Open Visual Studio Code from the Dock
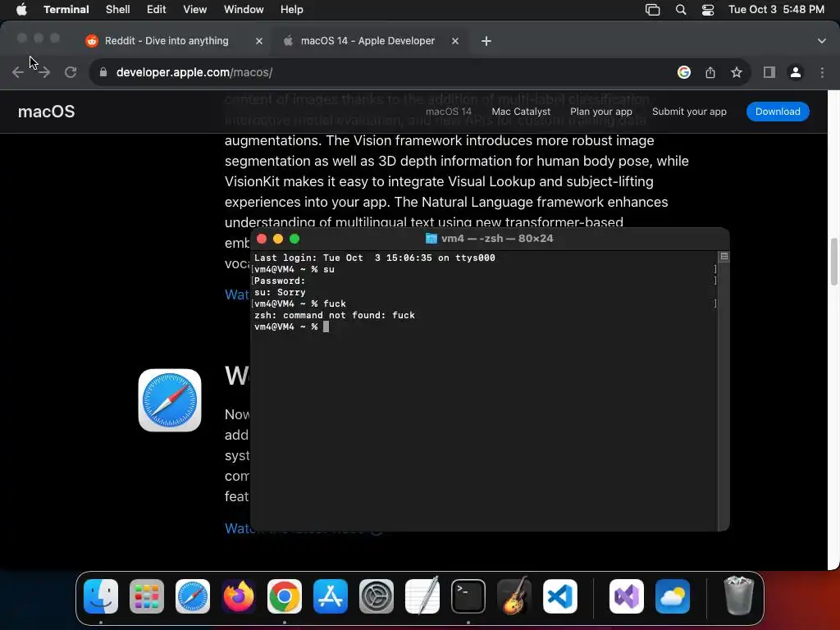840x630 pixels. point(559,596)
